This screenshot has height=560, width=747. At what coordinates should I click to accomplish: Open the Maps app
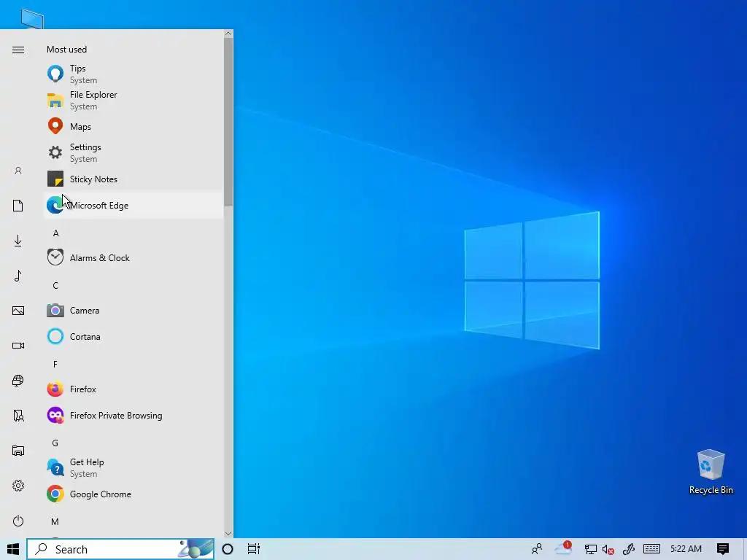pyautogui.click(x=133, y=126)
